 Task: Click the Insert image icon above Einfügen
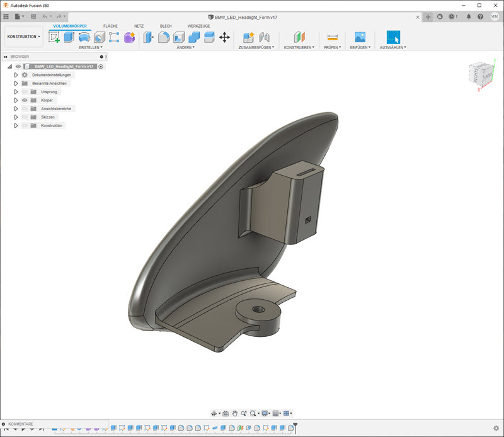pos(360,37)
